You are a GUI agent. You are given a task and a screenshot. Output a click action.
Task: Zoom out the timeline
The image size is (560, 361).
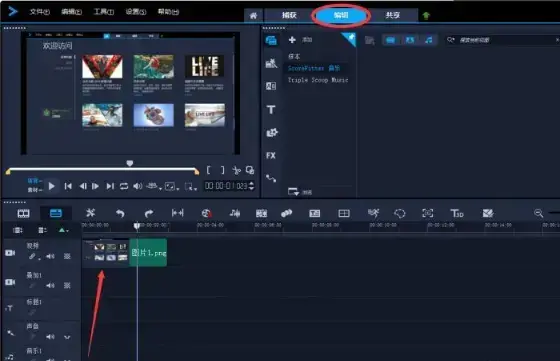pyautogui.click(x=538, y=213)
